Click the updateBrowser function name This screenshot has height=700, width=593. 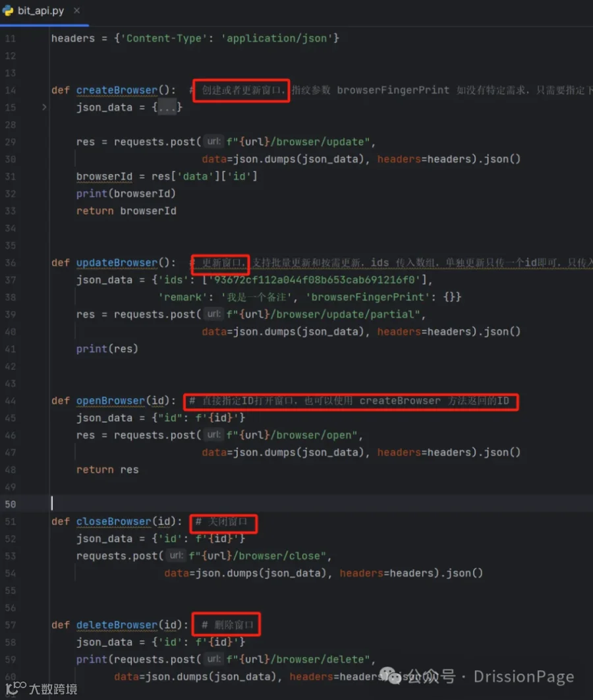pos(117,262)
